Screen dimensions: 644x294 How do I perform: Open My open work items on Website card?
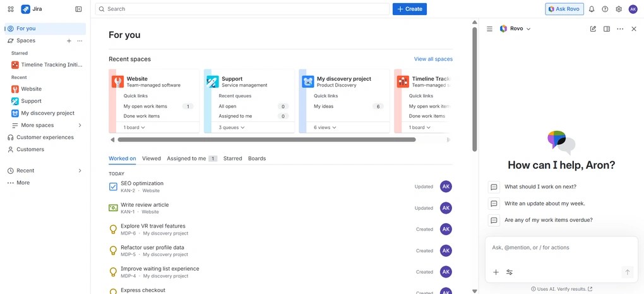[158, 106]
